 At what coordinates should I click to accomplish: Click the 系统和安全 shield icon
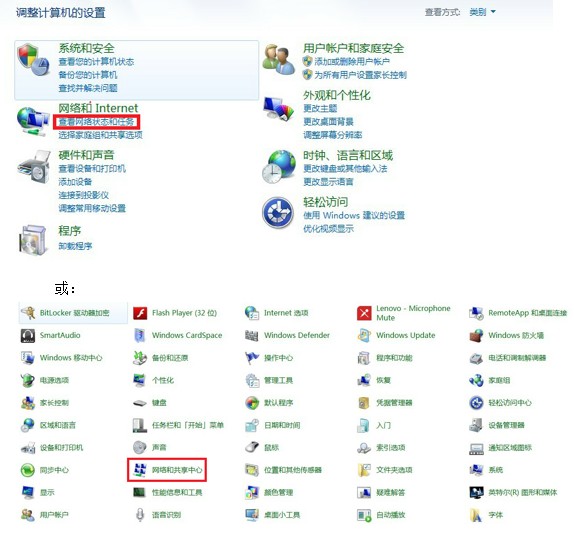tap(33, 60)
